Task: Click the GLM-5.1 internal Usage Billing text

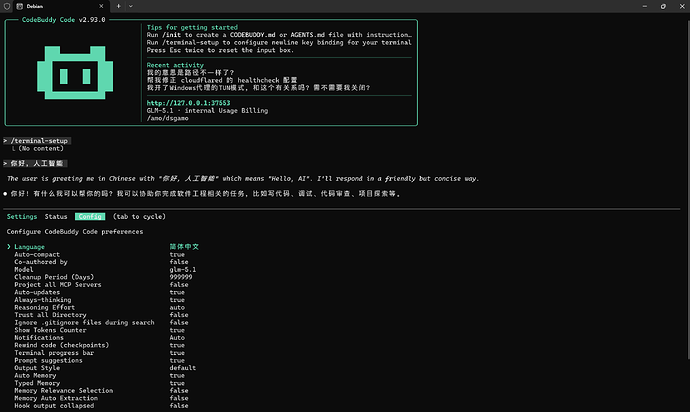Action: [207, 110]
